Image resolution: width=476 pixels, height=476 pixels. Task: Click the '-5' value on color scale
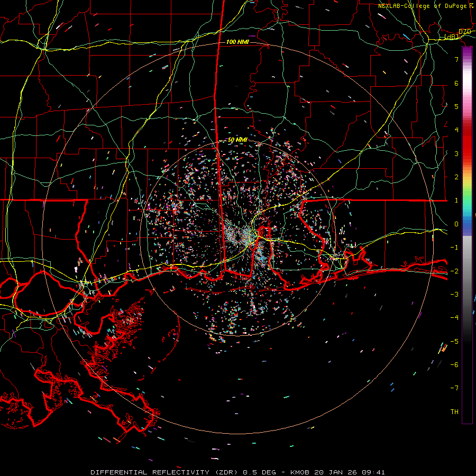pyautogui.click(x=454, y=342)
